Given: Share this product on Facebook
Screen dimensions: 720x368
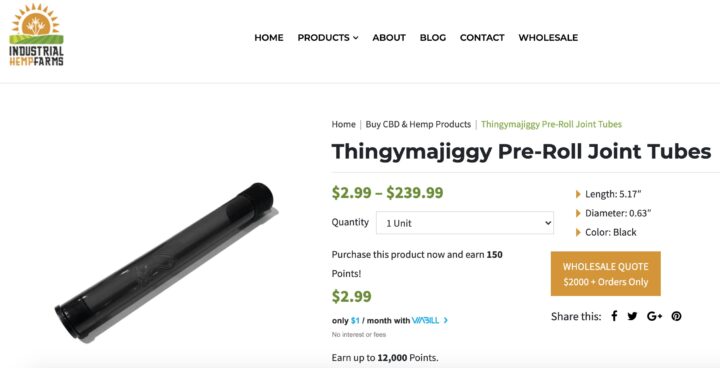Looking at the screenshot, I should pyautogui.click(x=614, y=316).
